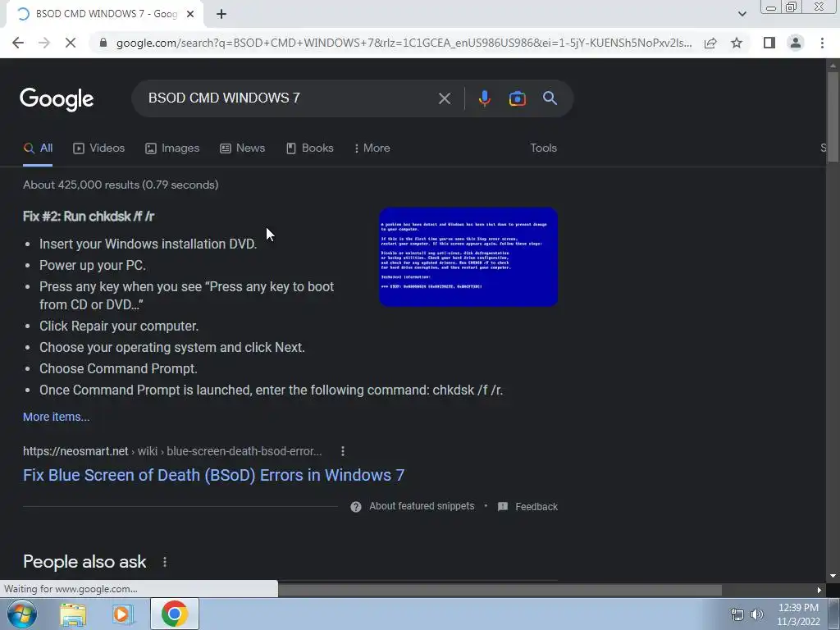Open a new tab with plus
840x630 pixels.
tap(221, 15)
